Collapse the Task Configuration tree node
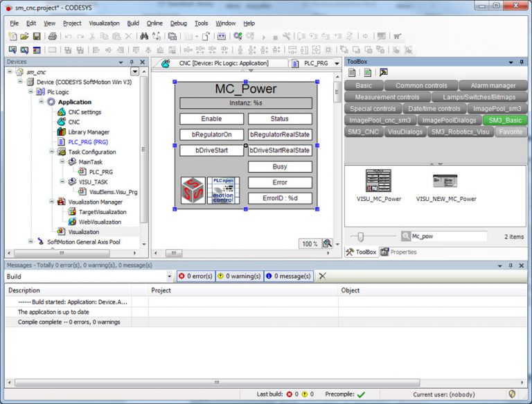532x404 pixels. click(51, 152)
